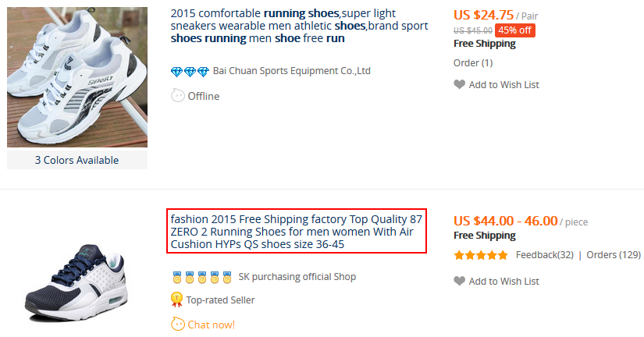This screenshot has height=337, width=644.
Task: Click the five-star rating icons
Action: pos(481,255)
